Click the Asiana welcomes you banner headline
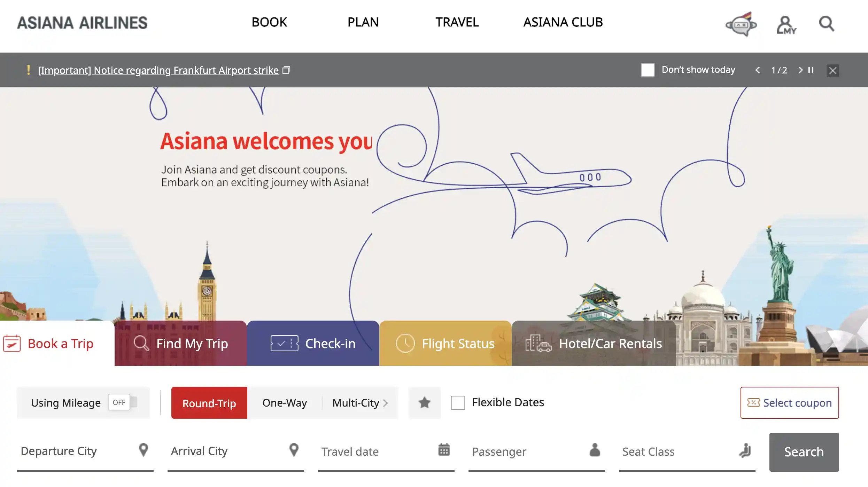Image resolution: width=868 pixels, height=487 pixels. (x=266, y=141)
